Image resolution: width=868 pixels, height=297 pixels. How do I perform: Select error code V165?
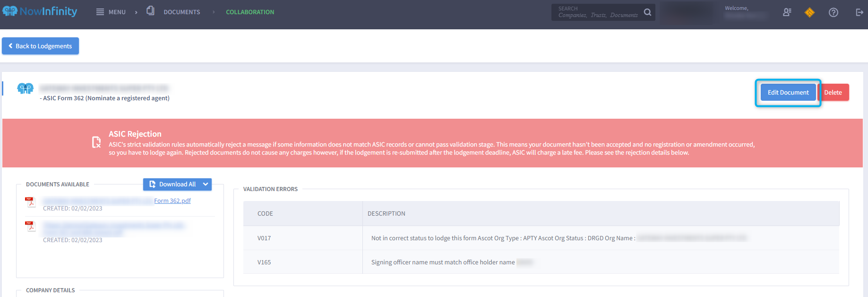pyautogui.click(x=264, y=262)
